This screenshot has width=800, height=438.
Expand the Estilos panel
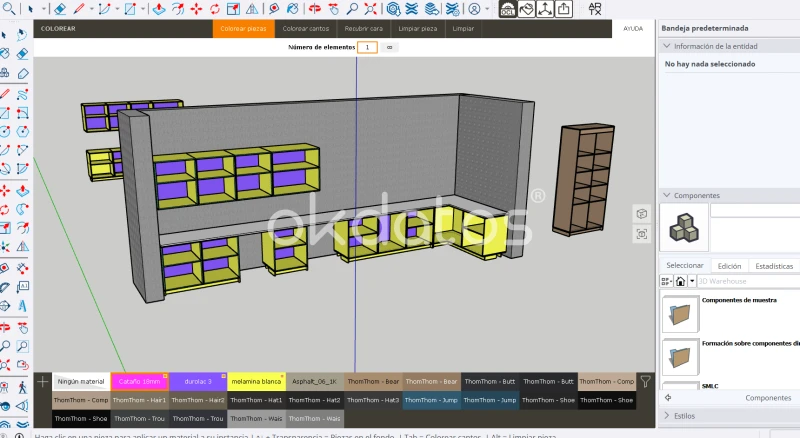667,415
